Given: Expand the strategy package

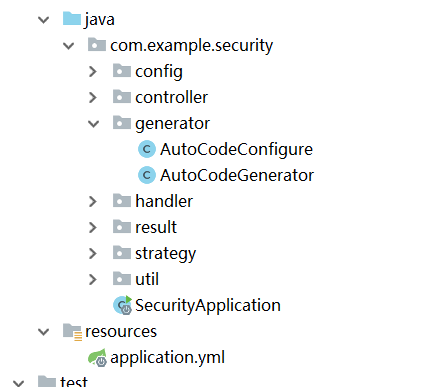Looking at the screenshot, I should [93, 253].
